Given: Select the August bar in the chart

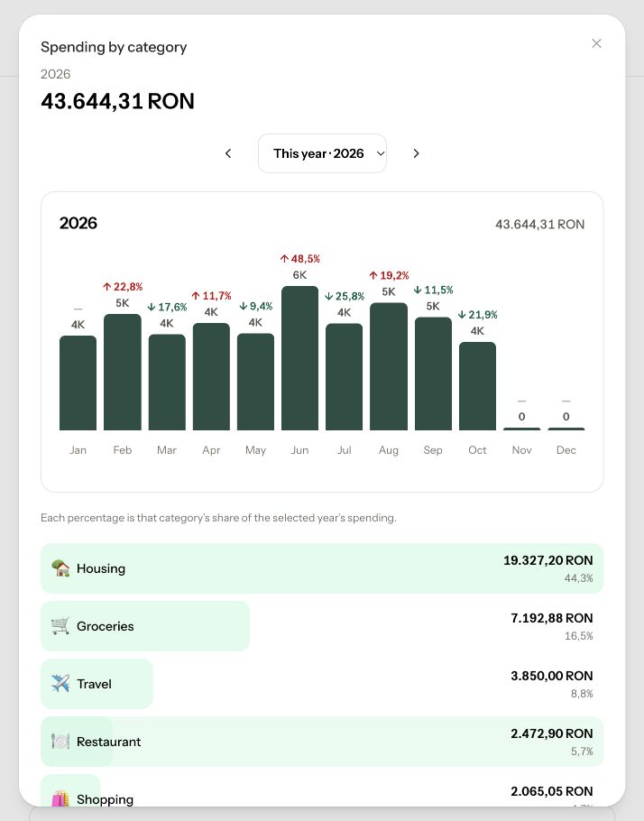Looking at the screenshot, I should (389, 366).
